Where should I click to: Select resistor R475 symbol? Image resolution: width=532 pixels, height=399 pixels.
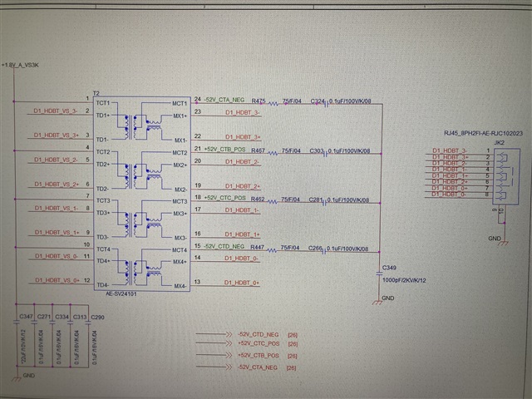click(x=273, y=103)
